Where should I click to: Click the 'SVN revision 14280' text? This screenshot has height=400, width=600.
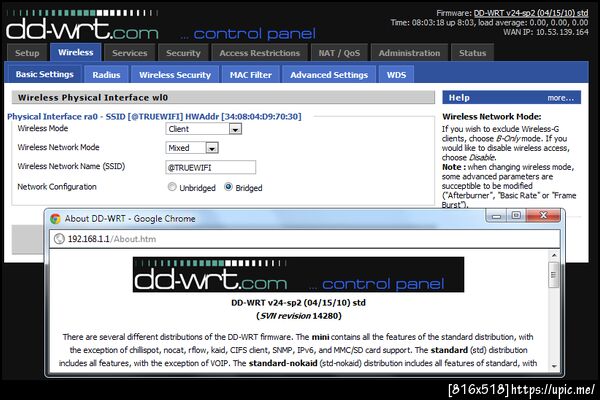coord(299,316)
